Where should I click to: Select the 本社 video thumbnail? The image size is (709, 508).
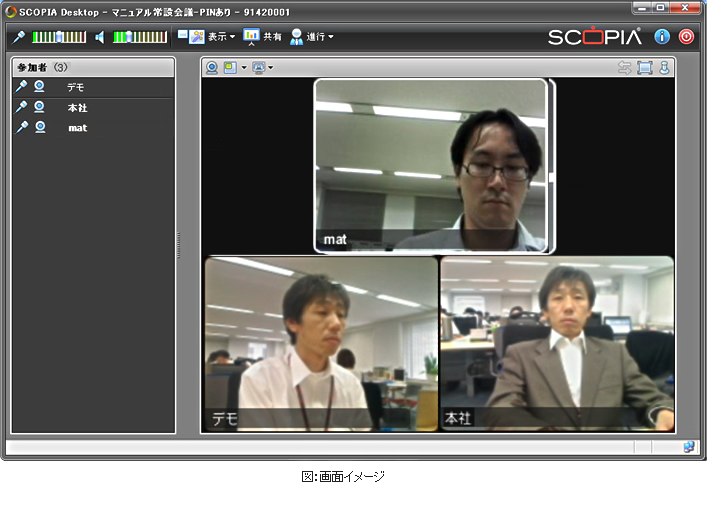point(557,343)
